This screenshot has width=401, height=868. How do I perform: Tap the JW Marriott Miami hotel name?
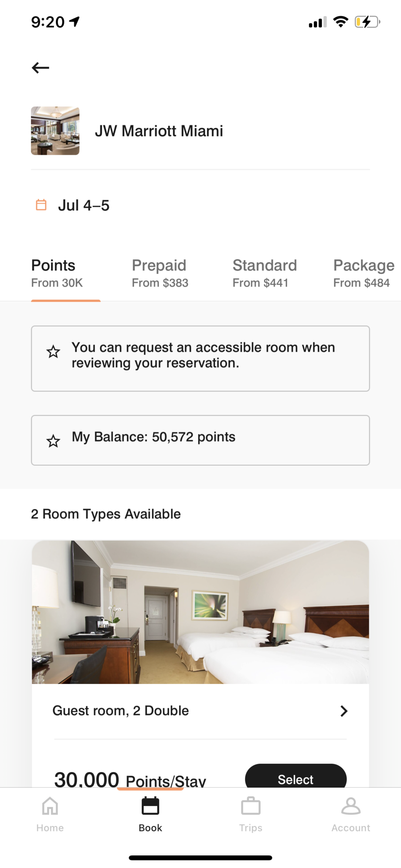tap(159, 131)
